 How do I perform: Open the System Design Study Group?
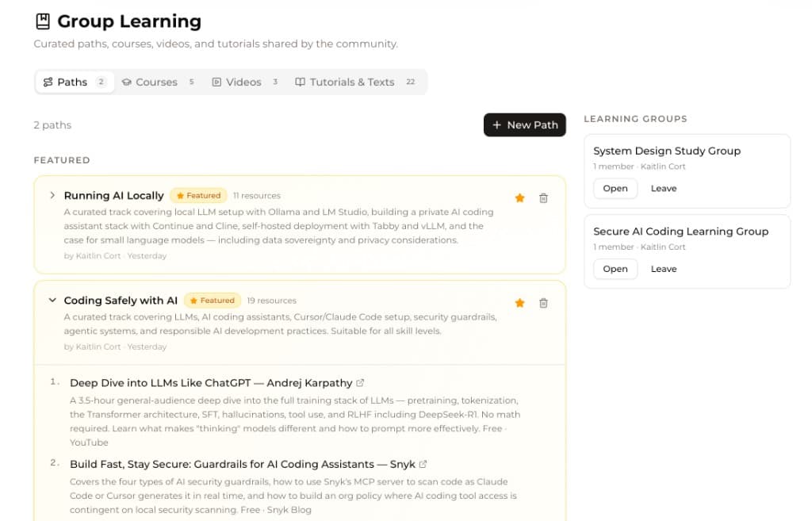tap(615, 188)
